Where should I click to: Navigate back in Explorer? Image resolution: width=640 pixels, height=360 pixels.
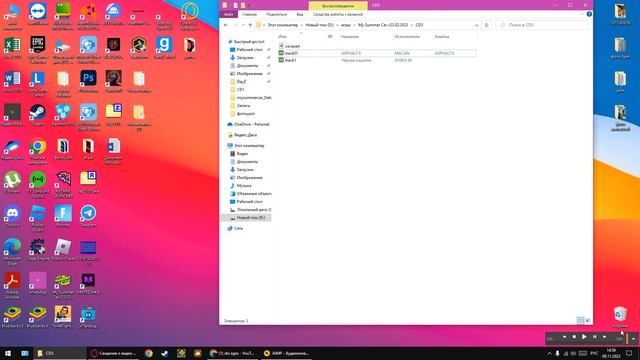pyautogui.click(x=226, y=25)
